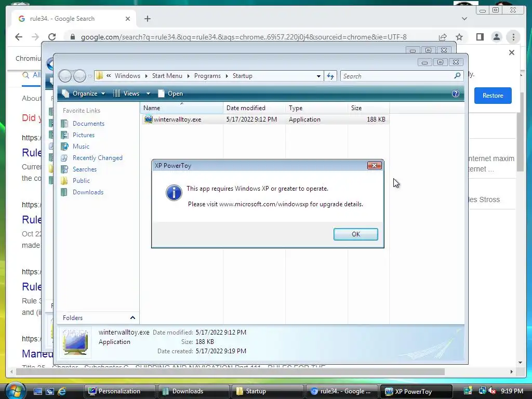Click the Chrome horizontal scrollbar
Screen dimensions: 532x399
230,372
